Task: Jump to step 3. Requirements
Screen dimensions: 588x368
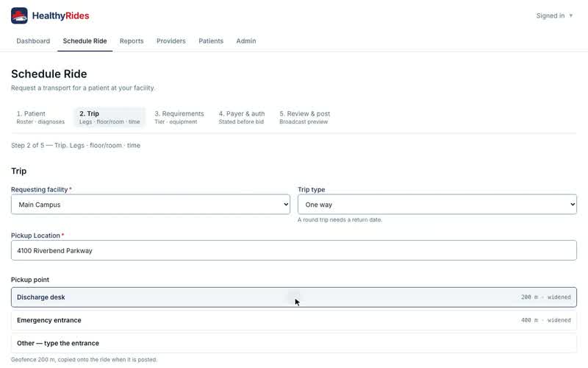Action: (x=179, y=117)
